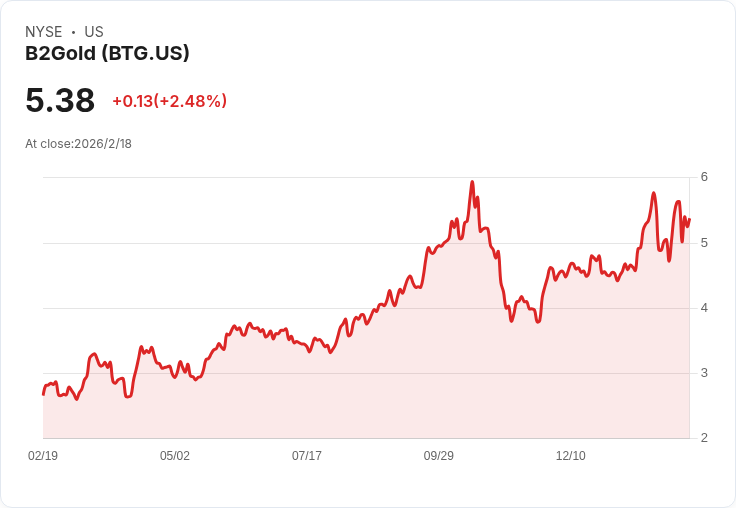736x508 pixels.
Task: Click the 4 price level axis label
Action: tap(704, 308)
